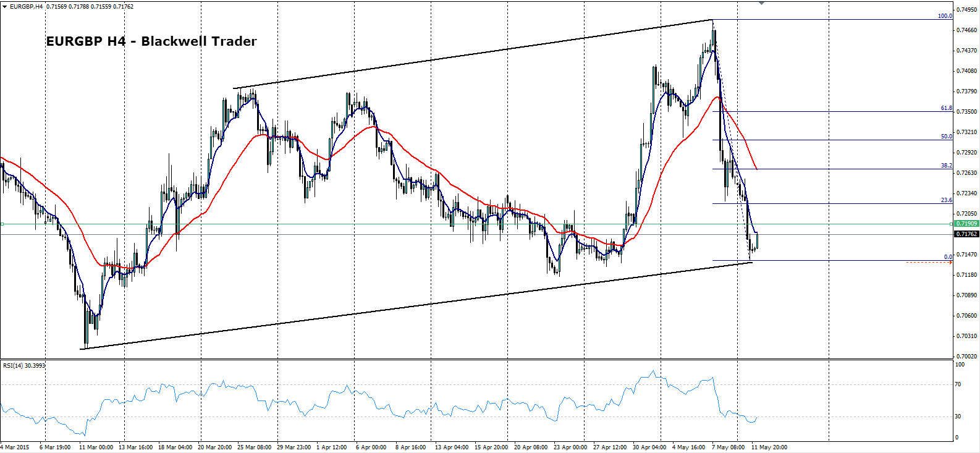980x453 pixels.
Task: Click the '15 Apr 20:00' time label
Action: 491,447
